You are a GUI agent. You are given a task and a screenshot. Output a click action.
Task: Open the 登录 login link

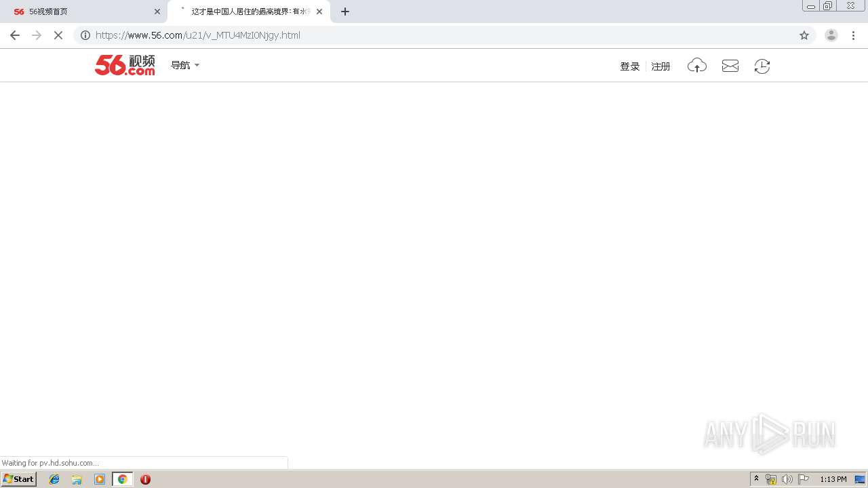pyautogui.click(x=630, y=66)
